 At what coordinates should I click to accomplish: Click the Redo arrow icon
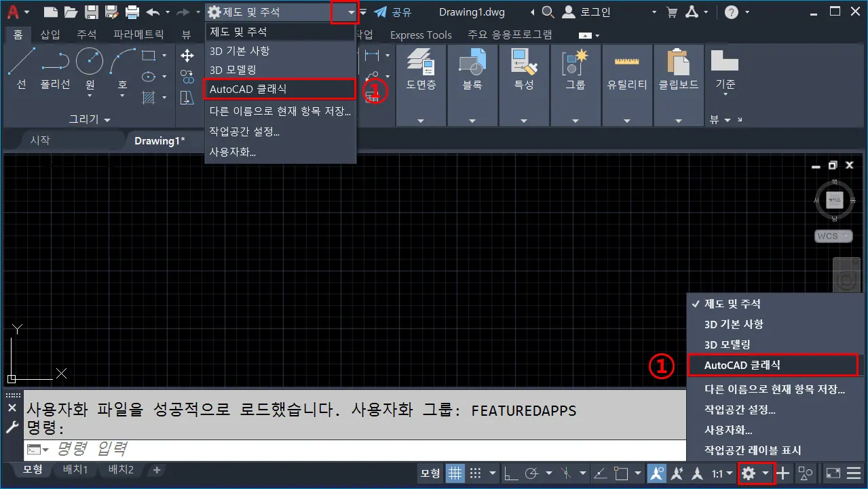182,12
